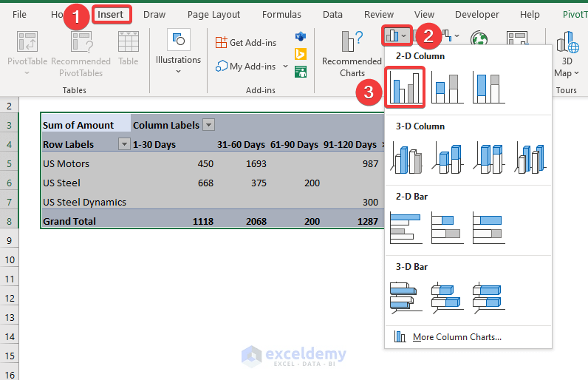Select the cell with value 668
Viewport: 588px width, 380px height.
pos(174,183)
